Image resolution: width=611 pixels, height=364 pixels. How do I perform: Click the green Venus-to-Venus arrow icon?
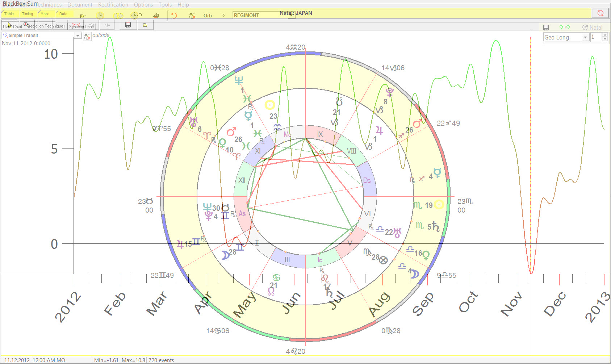pyautogui.click(x=564, y=28)
